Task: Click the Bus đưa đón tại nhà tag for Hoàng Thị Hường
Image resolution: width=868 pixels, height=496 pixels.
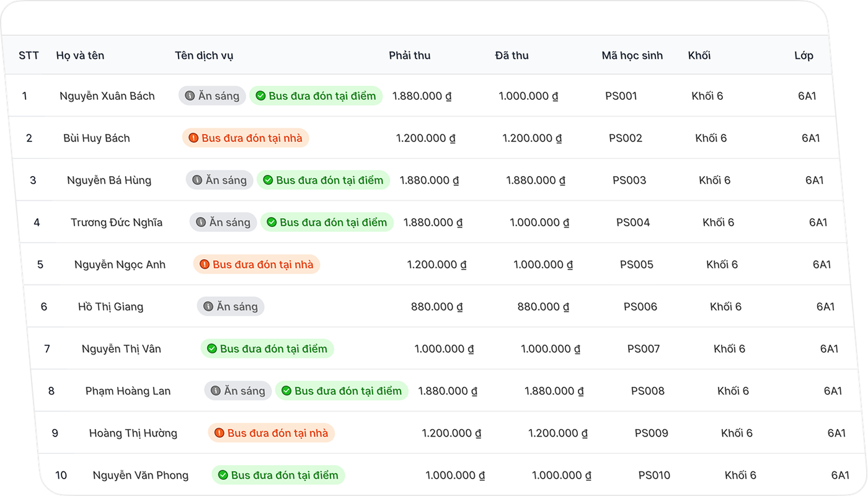Action: (x=272, y=433)
